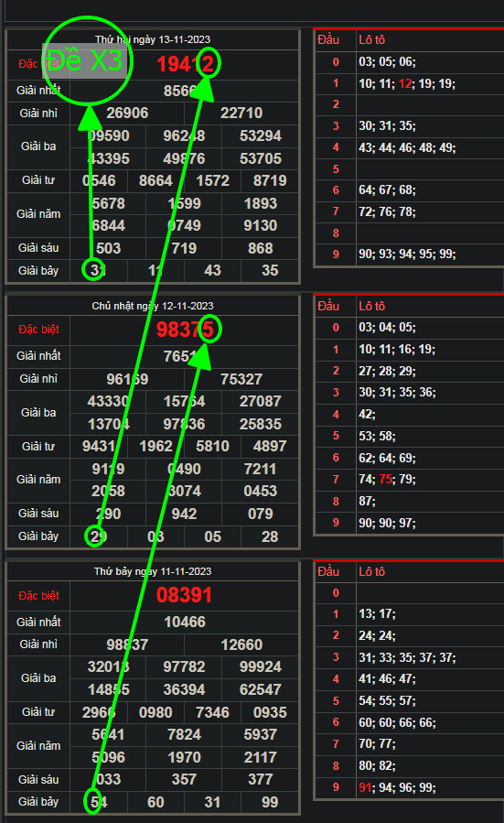This screenshot has height=823, width=504.
Task: Select special prize number 98375
Action: click(x=185, y=330)
